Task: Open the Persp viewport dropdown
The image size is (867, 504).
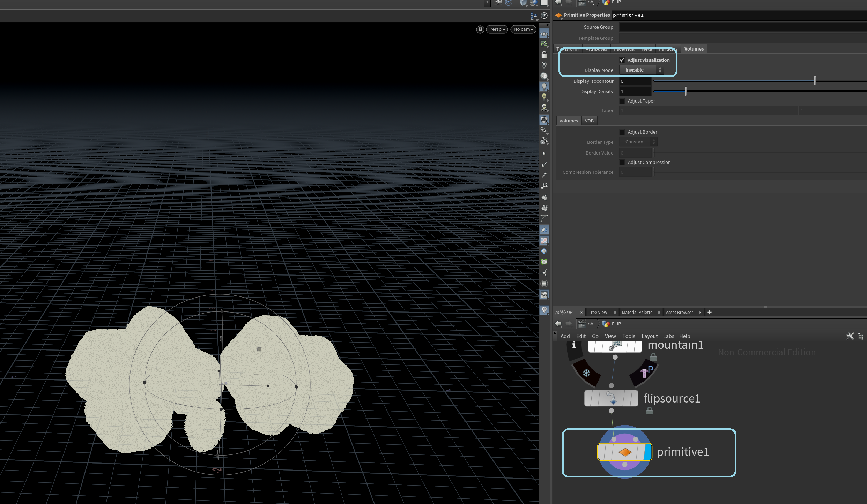Action: pyautogui.click(x=497, y=29)
